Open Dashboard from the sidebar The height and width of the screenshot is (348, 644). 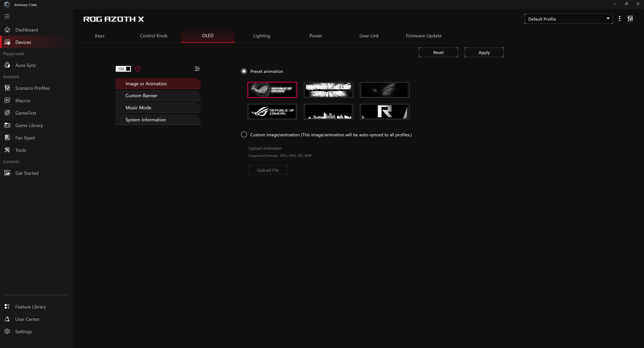click(36, 30)
